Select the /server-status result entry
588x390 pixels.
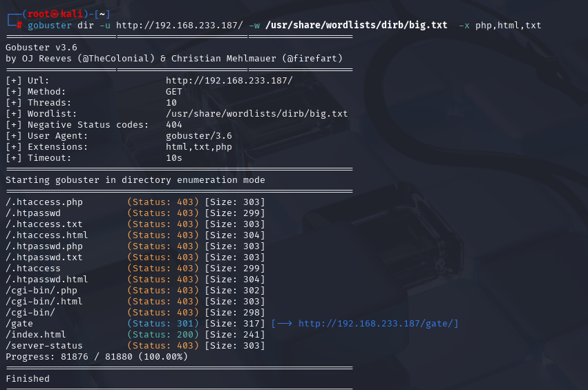[x=44, y=346]
